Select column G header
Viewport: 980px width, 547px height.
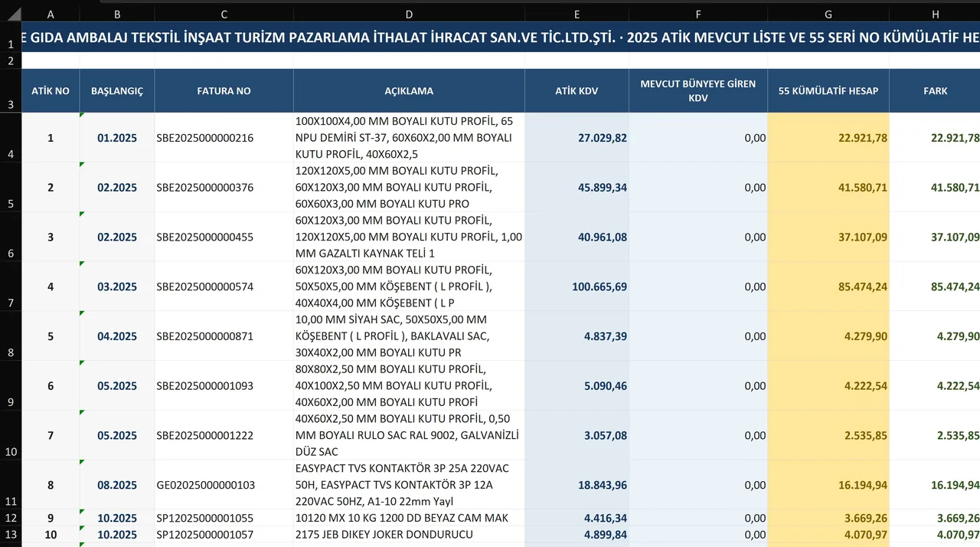tap(828, 14)
